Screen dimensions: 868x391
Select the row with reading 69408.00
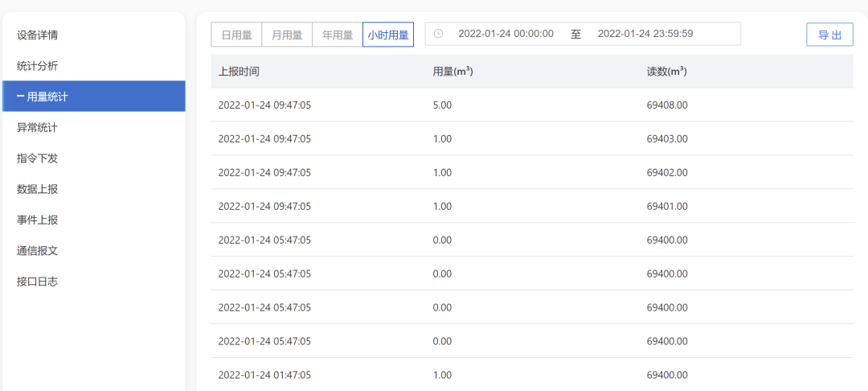coord(530,105)
